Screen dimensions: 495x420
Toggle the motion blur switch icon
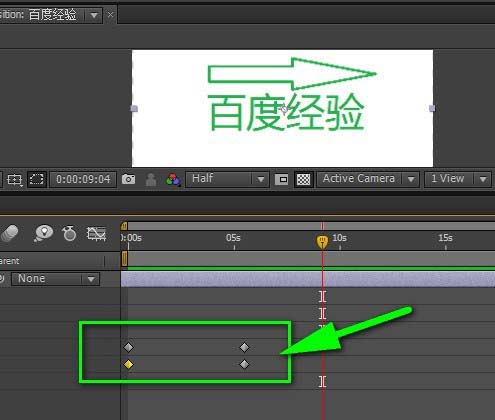tap(9, 233)
